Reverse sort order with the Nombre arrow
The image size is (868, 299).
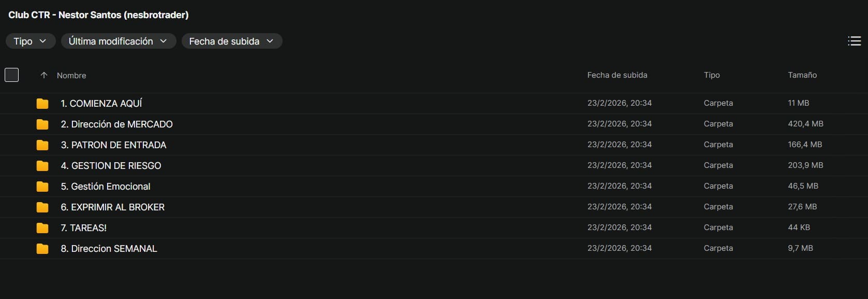44,75
